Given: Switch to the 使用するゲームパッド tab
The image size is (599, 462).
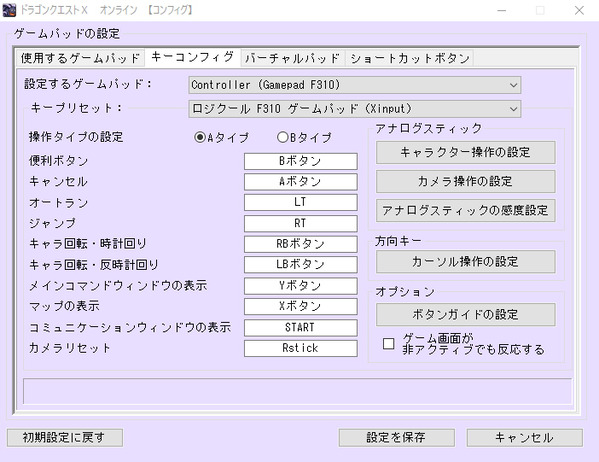Looking at the screenshot, I should (x=81, y=58).
